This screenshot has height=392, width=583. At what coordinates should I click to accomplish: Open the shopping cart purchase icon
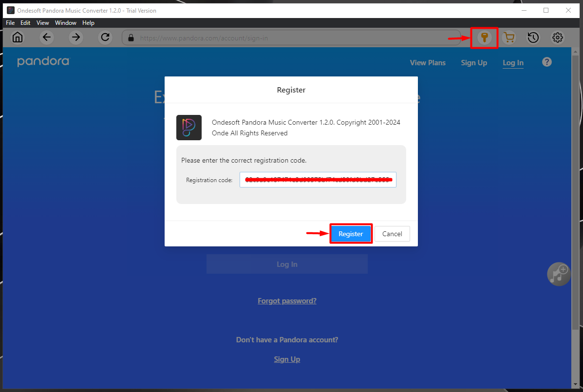(509, 37)
